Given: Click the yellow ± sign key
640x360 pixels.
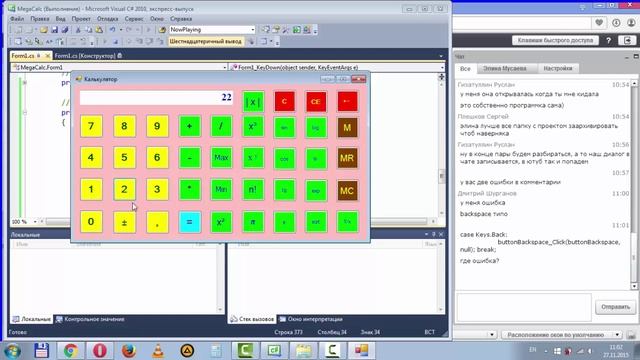Looking at the screenshot, I should 124,222.
